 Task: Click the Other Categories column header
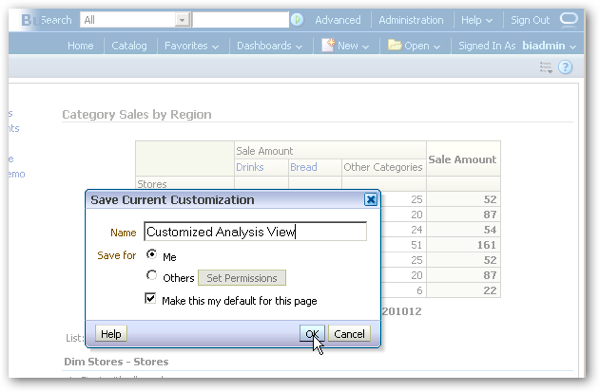click(x=383, y=167)
